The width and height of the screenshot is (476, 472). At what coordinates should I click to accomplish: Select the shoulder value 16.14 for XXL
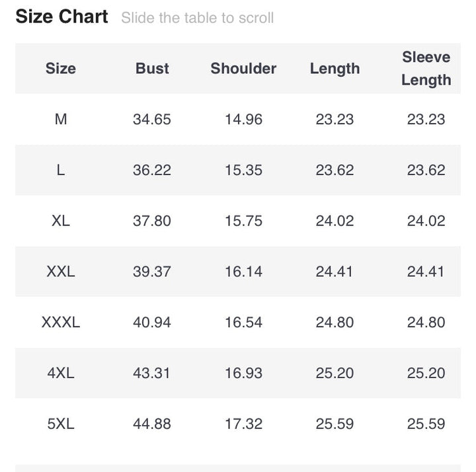tap(243, 272)
